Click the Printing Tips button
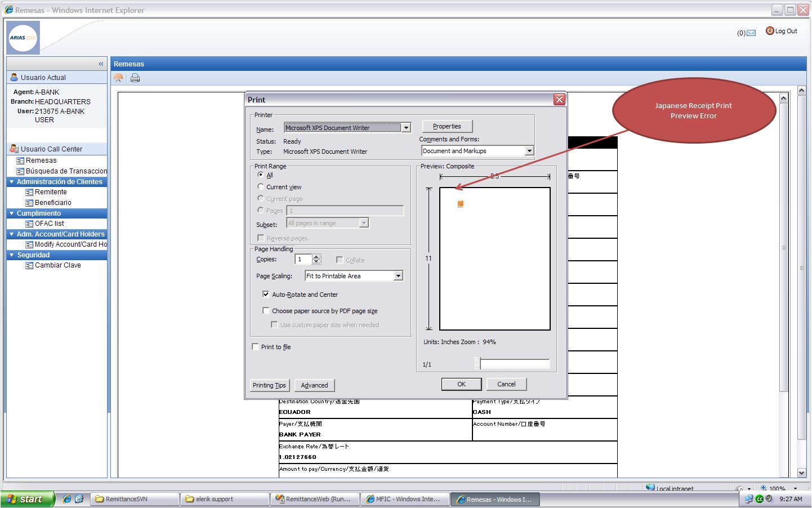Viewport: 812px width, 508px height. (x=269, y=385)
